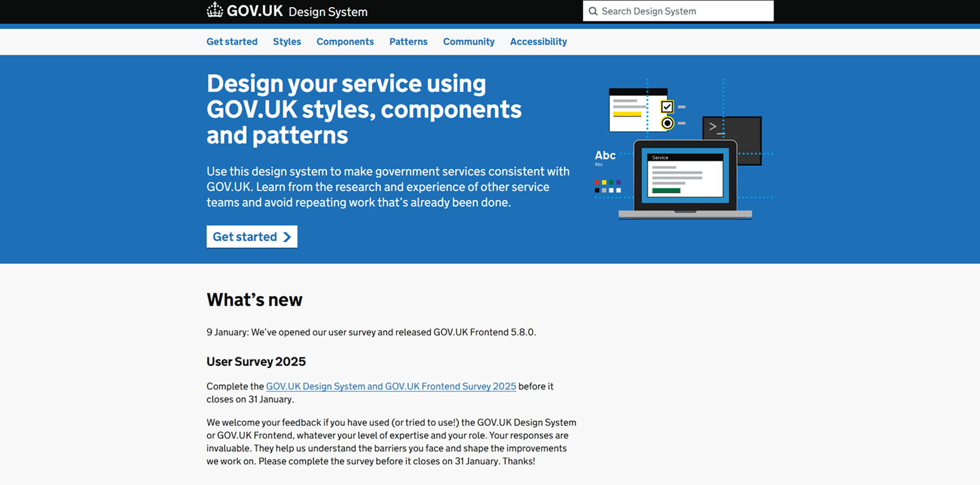Click the What's new heading
The height and width of the screenshot is (485, 980).
pos(255,300)
